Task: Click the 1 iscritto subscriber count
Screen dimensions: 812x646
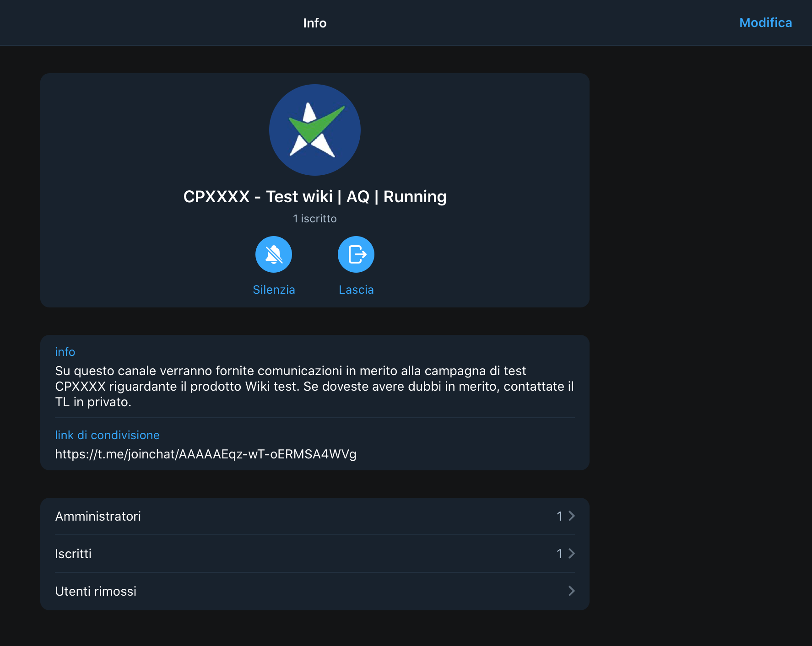Action: click(x=315, y=219)
